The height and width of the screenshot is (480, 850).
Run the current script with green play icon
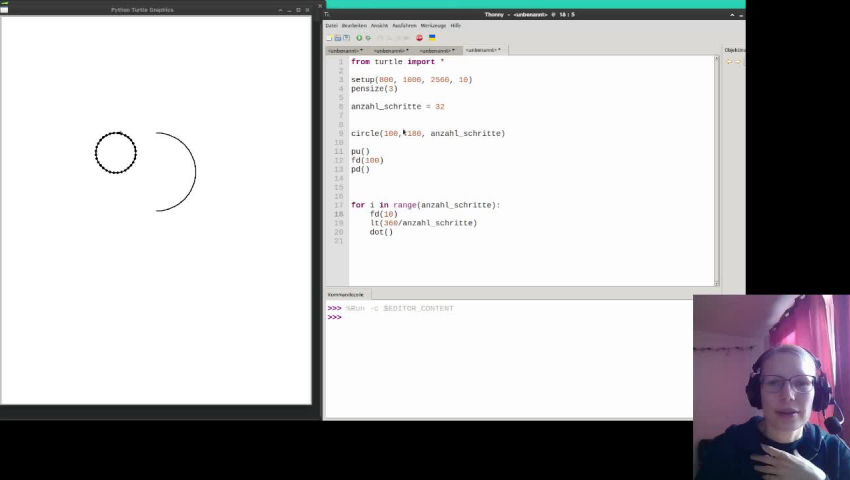click(x=359, y=38)
